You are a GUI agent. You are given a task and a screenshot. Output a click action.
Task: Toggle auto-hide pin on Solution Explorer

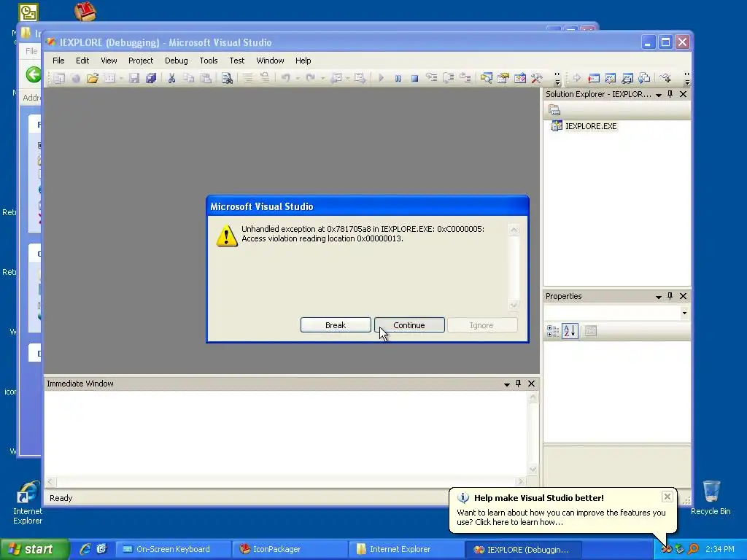670,94
